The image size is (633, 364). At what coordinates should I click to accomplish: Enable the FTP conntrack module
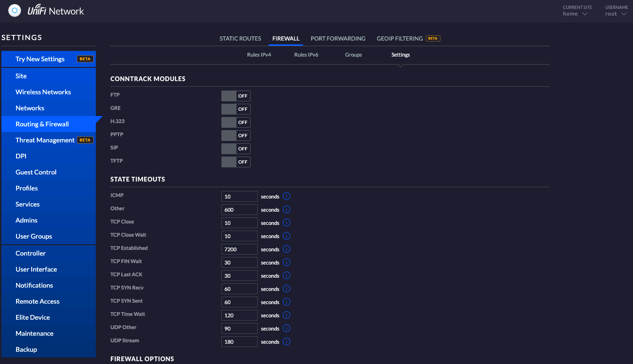tap(236, 96)
